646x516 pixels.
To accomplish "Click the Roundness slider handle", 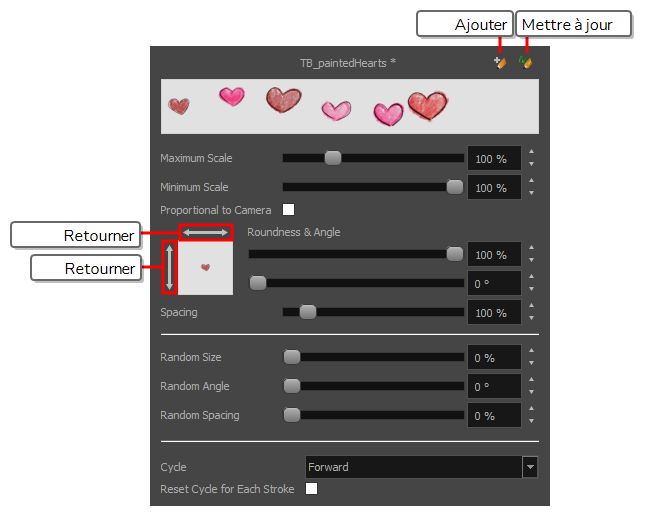I will coord(455,254).
